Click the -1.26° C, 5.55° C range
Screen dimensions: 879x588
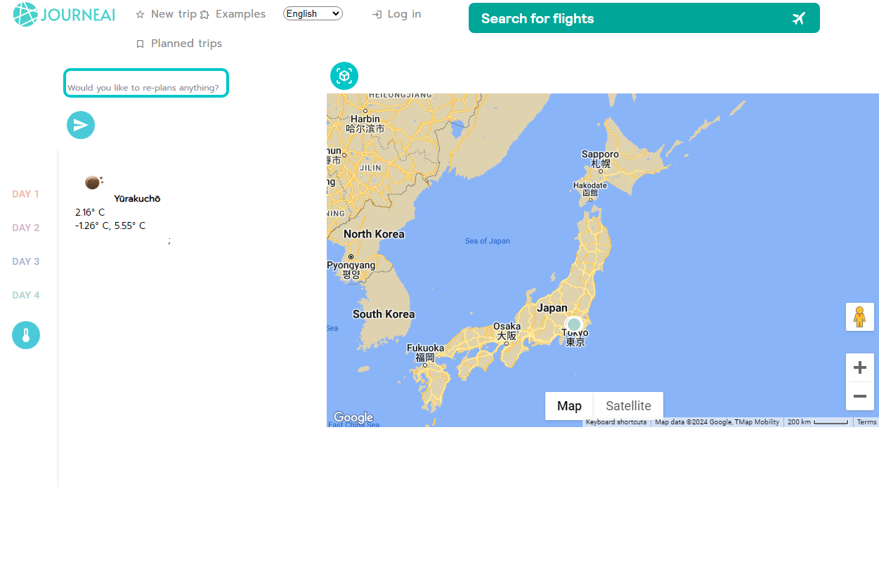pos(110,226)
